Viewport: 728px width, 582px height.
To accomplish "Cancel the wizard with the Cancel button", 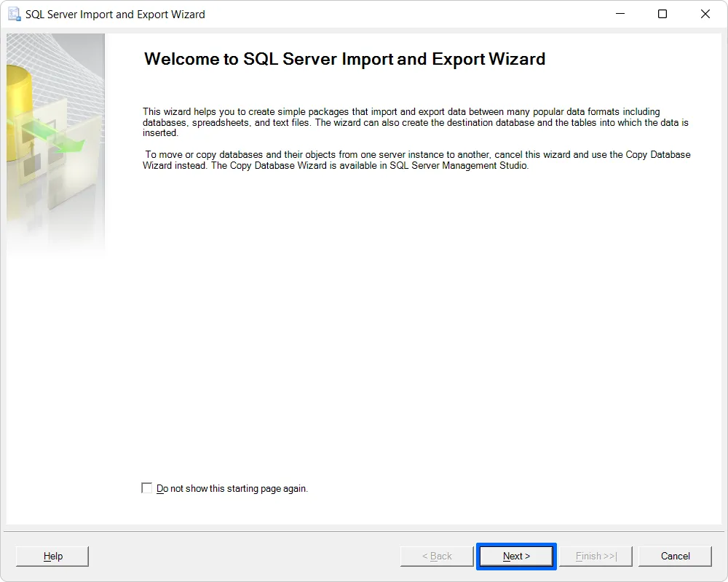I will click(x=675, y=556).
